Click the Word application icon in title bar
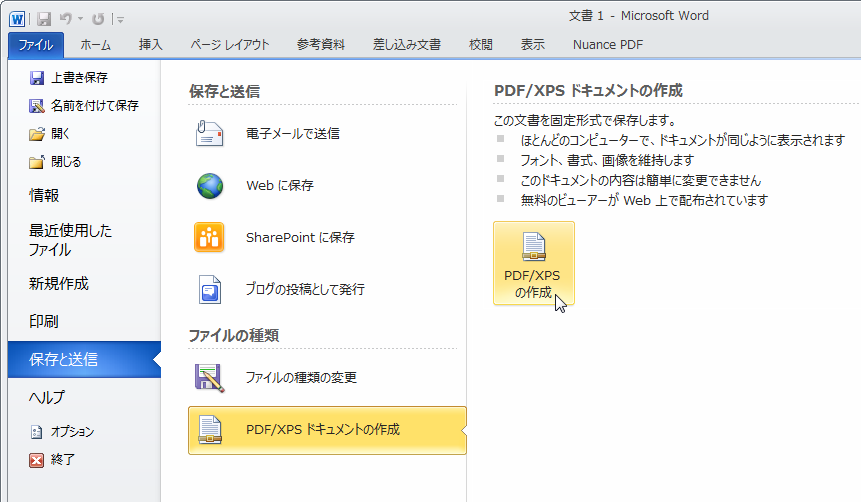Image resolution: width=861 pixels, height=502 pixels. [x=17, y=19]
